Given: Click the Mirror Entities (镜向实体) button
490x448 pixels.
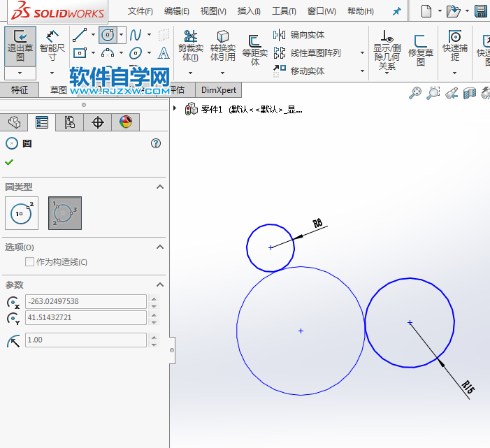Looking at the screenshot, I should (299, 35).
